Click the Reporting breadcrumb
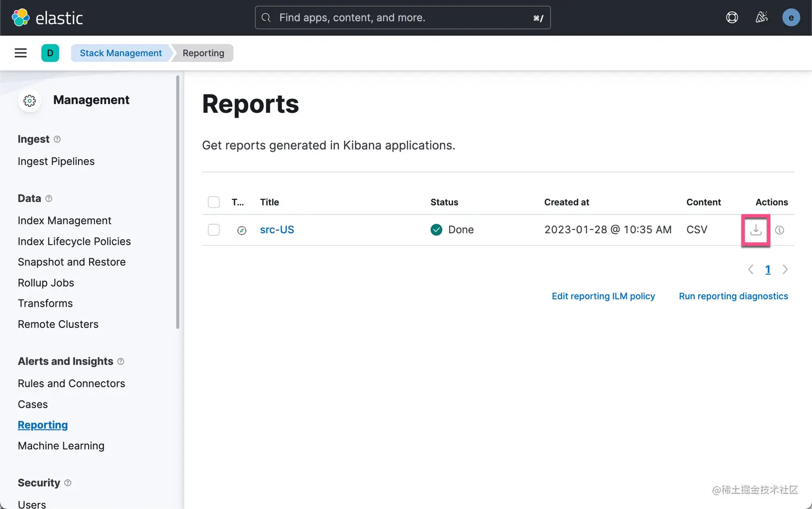 (204, 53)
